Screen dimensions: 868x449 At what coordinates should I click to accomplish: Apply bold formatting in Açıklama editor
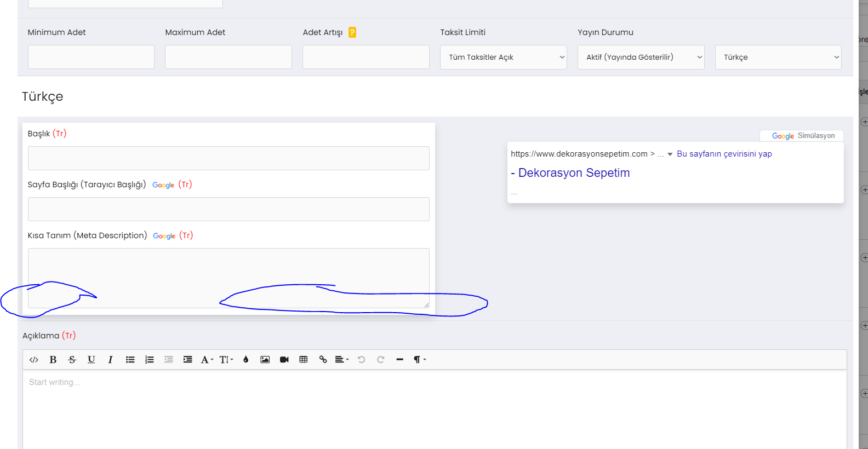point(53,360)
